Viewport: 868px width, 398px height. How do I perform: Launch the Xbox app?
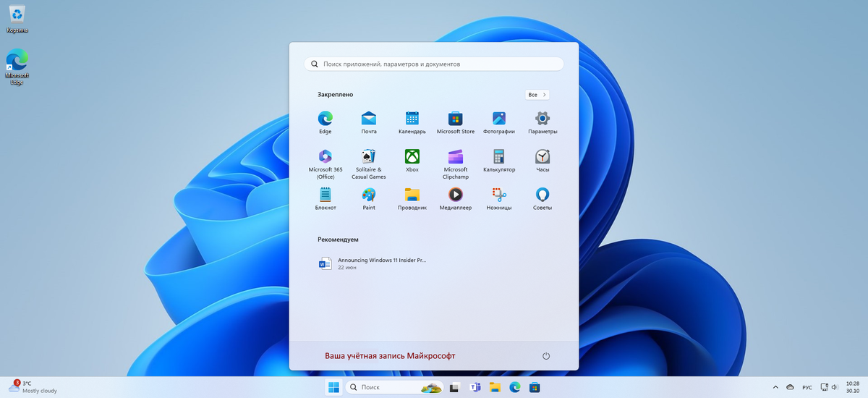click(412, 161)
